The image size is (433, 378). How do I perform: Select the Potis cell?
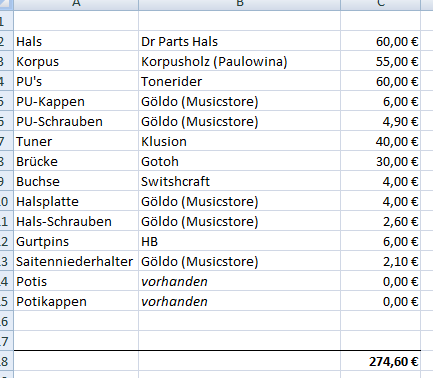(76, 281)
